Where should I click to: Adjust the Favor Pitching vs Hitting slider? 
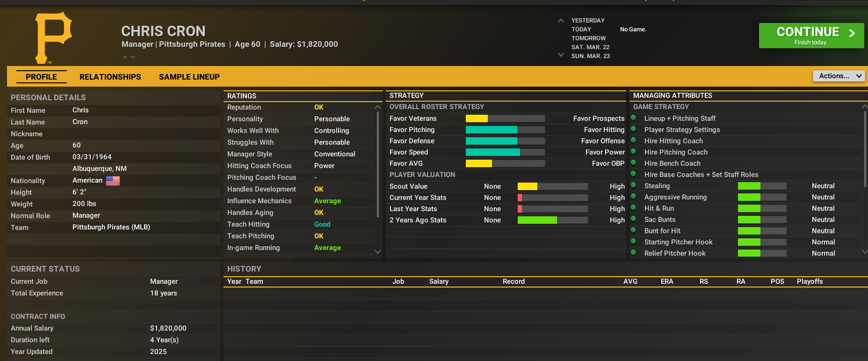(505, 130)
